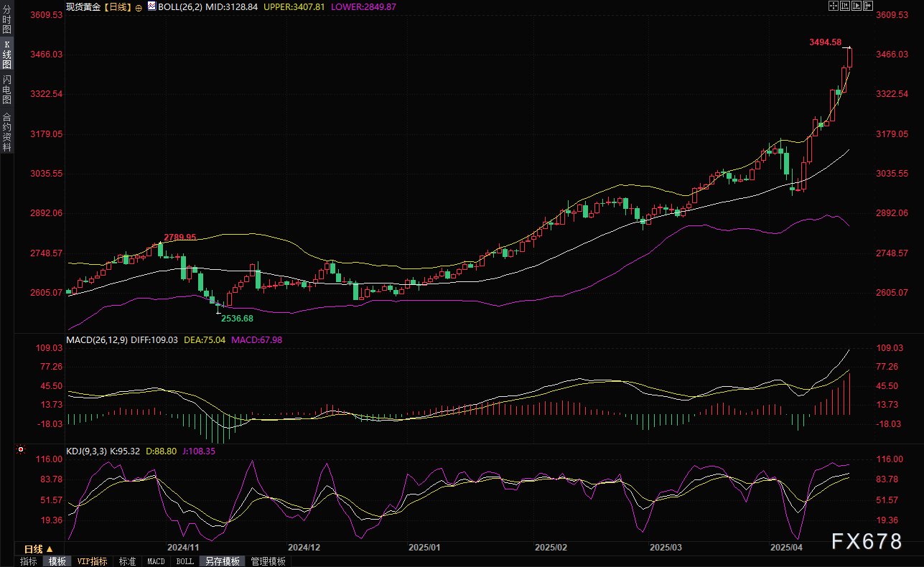Open 合约资料 in the sidebar
924x567 pixels.
click(6, 131)
